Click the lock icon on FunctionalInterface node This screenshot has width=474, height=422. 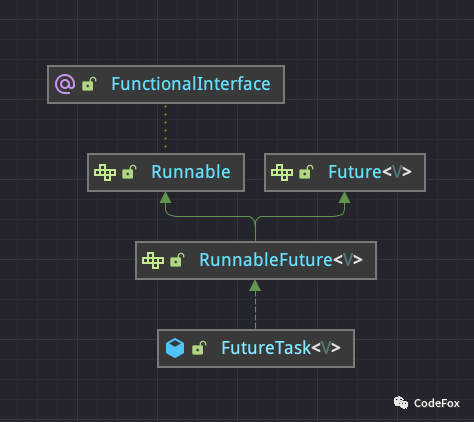click(x=89, y=84)
